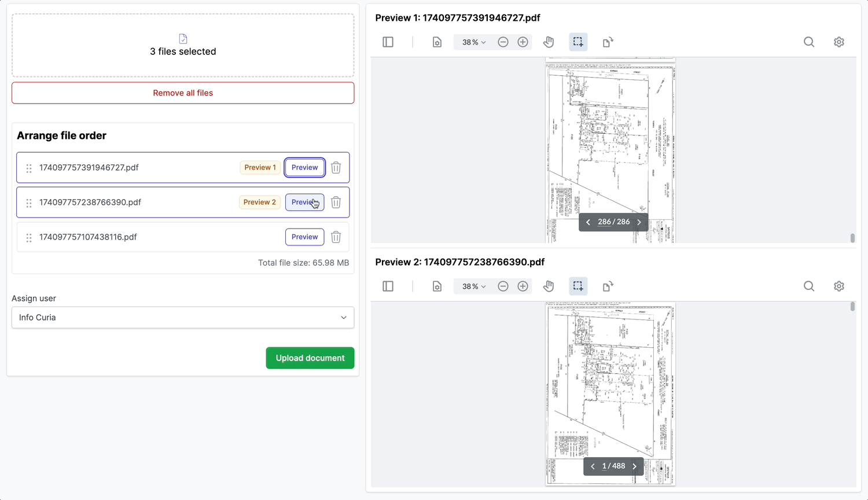Zoom out in Preview 1 viewer
The height and width of the screenshot is (500, 868).
[x=503, y=42]
